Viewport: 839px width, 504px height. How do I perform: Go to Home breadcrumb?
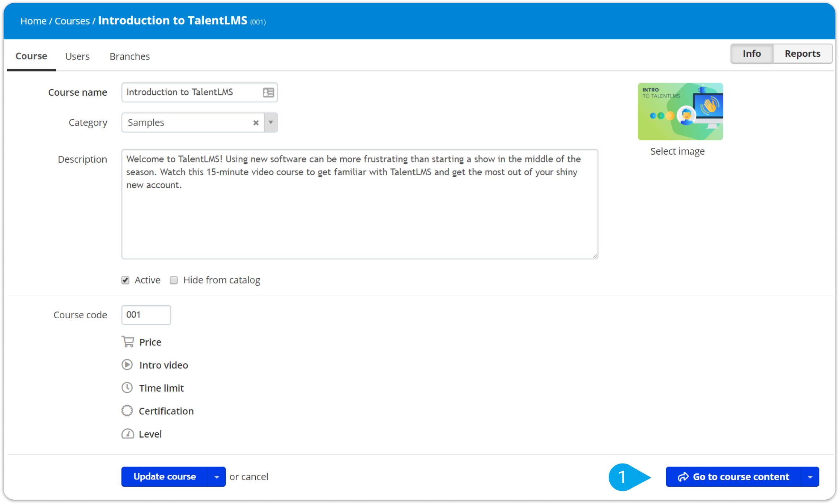click(33, 21)
